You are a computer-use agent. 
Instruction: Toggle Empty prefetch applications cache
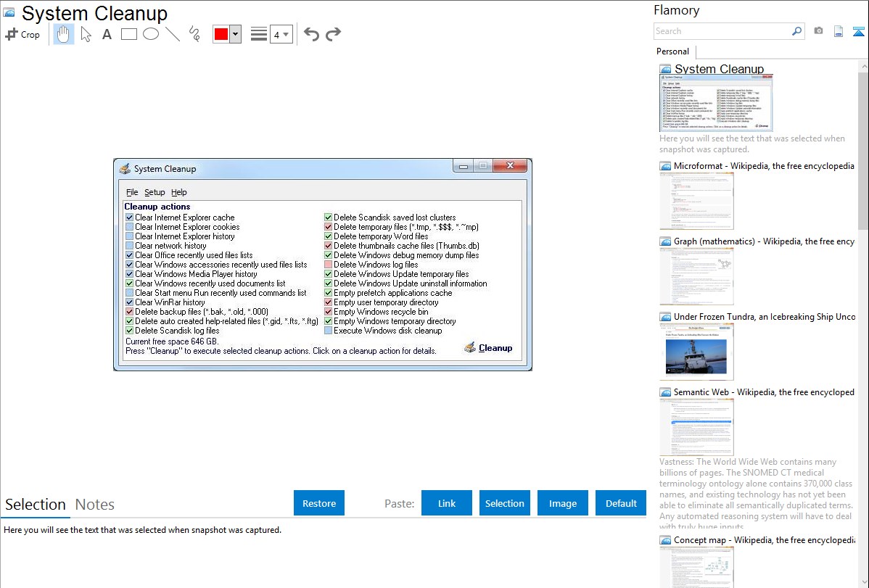pyautogui.click(x=328, y=293)
